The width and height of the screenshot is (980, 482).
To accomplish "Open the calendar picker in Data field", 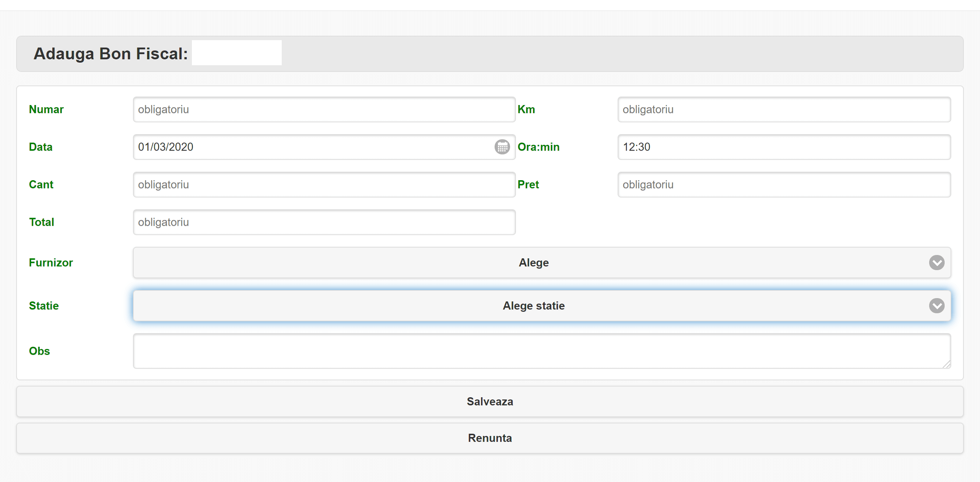I will click(x=502, y=147).
